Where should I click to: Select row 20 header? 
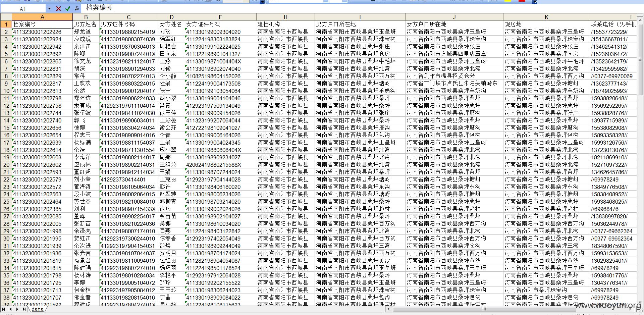(6, 165)
